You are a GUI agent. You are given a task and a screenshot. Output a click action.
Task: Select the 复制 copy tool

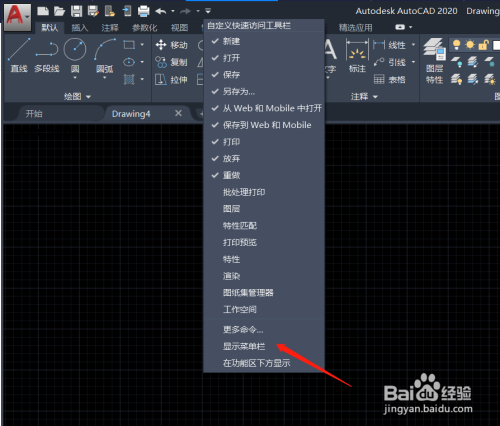click(171, 62)
